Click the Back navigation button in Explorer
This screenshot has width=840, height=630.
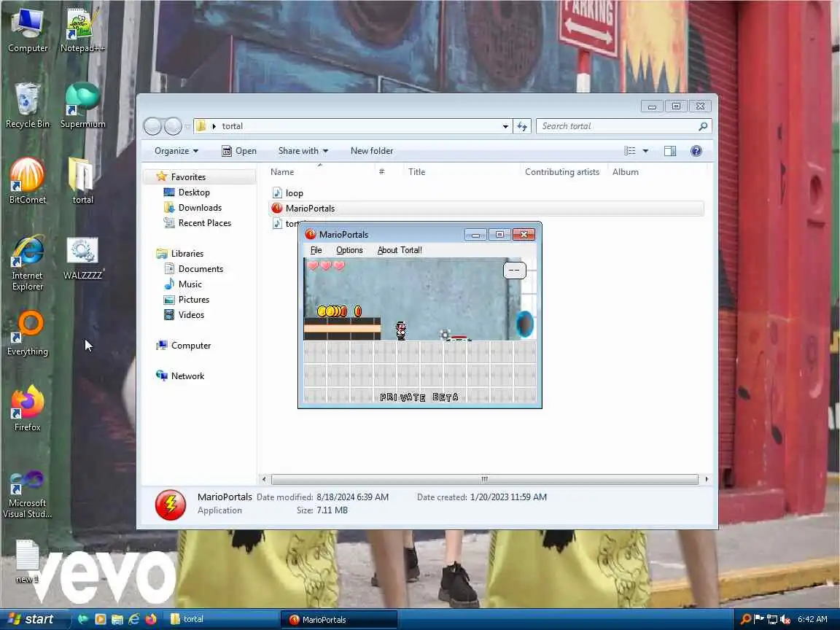152,126
